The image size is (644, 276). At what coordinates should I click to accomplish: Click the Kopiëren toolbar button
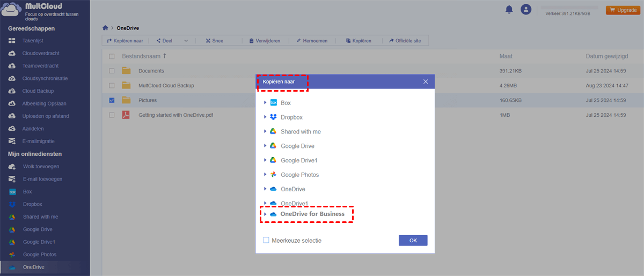[x=358, y=41]
